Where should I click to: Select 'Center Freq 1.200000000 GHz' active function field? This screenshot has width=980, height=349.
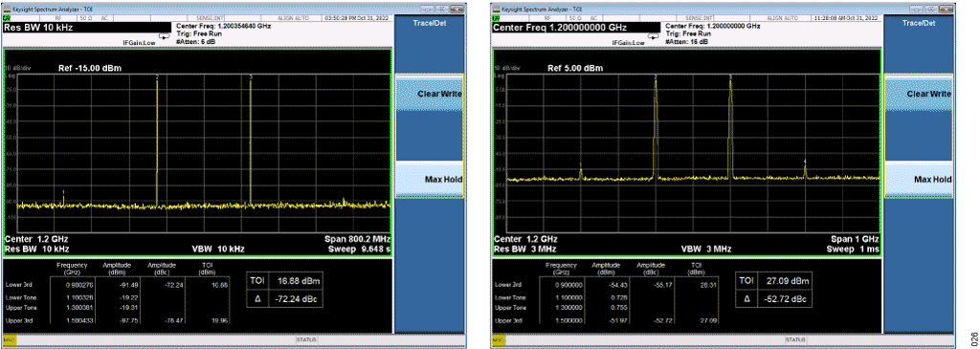576,28
